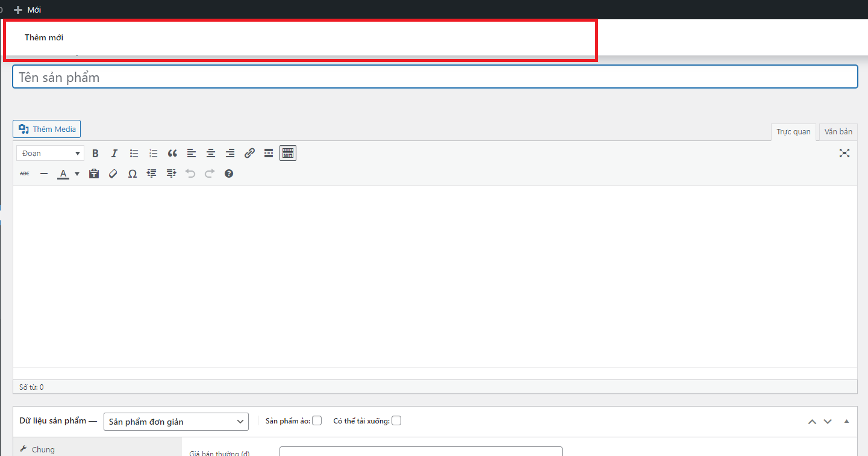
Task: Apply strikethrough formatting
Action: point(25,173)
